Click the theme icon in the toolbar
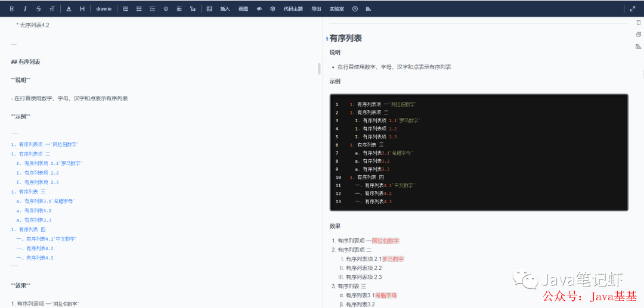Screen dimensions: 644x308 (369, 8)
